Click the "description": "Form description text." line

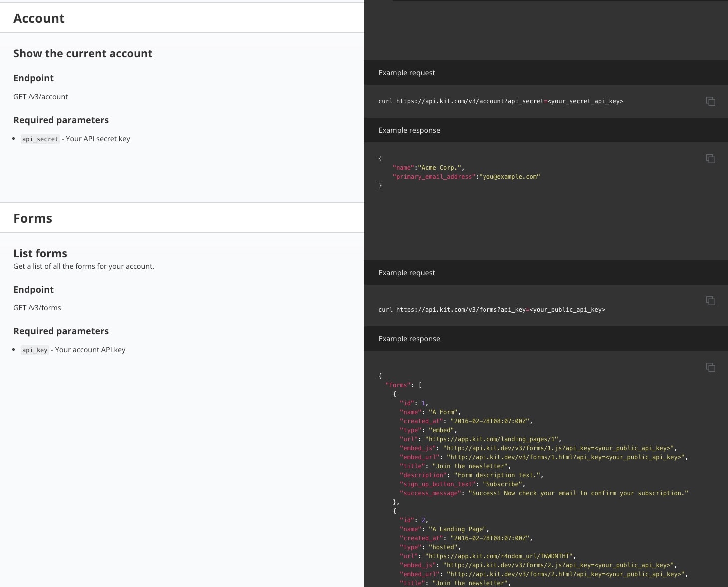(472, 475)
